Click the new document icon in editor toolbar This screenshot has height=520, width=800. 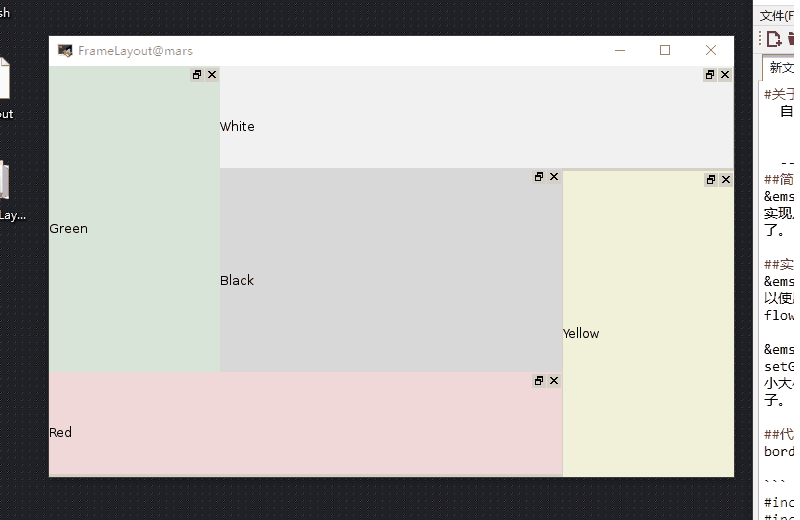(773, 39)
